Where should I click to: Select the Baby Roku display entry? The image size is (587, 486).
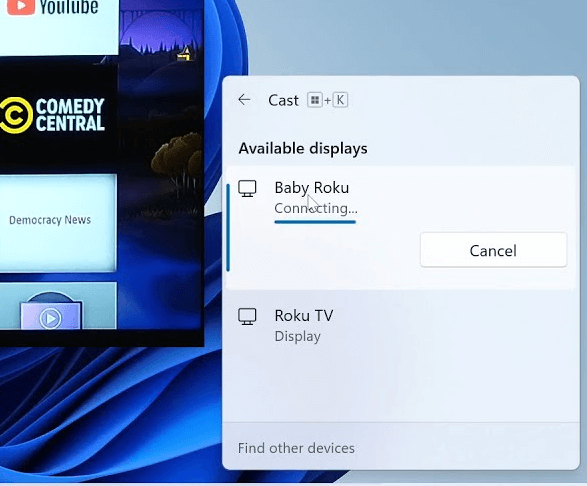coord(401,227)
